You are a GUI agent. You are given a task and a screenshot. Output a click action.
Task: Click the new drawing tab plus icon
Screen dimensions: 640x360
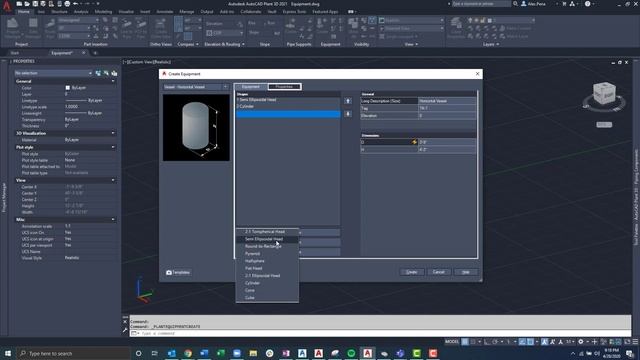[x=95, y=53]
